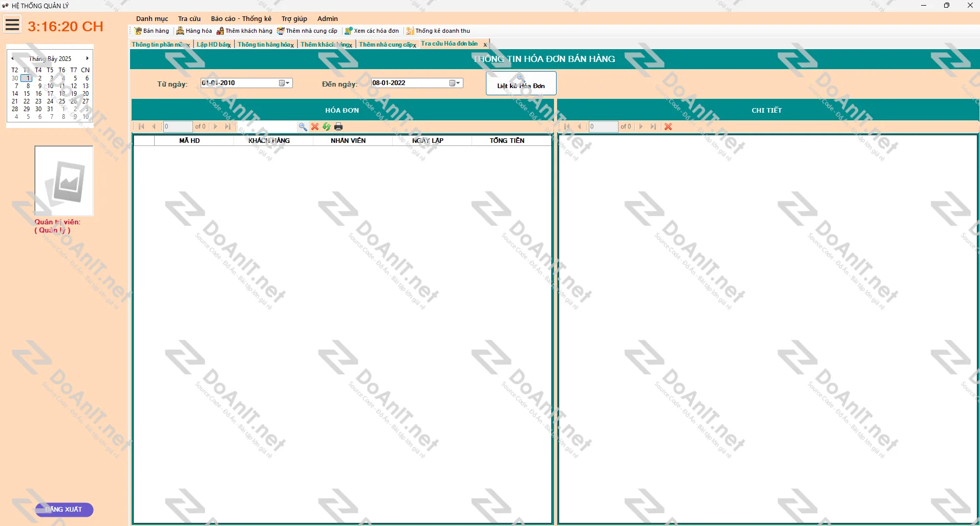Click the ĐĂNG XUẤT logout button

[x=64, y=509]
